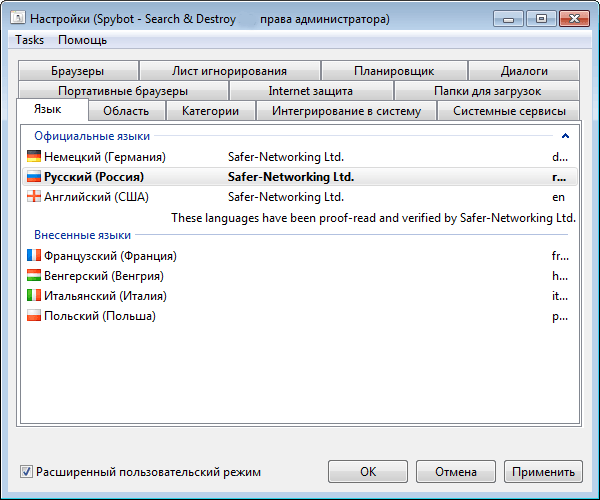Select Немецкий (Германия) language row
This screenshot has width=600, height=500.
coord(300,156)
